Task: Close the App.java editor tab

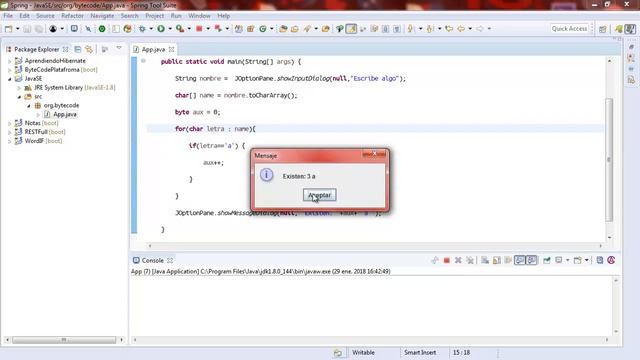Action: click(x=171, y=49)
